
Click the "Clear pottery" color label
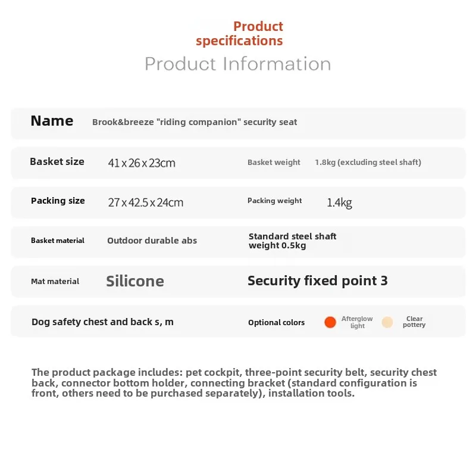click(x=414, y=322)
